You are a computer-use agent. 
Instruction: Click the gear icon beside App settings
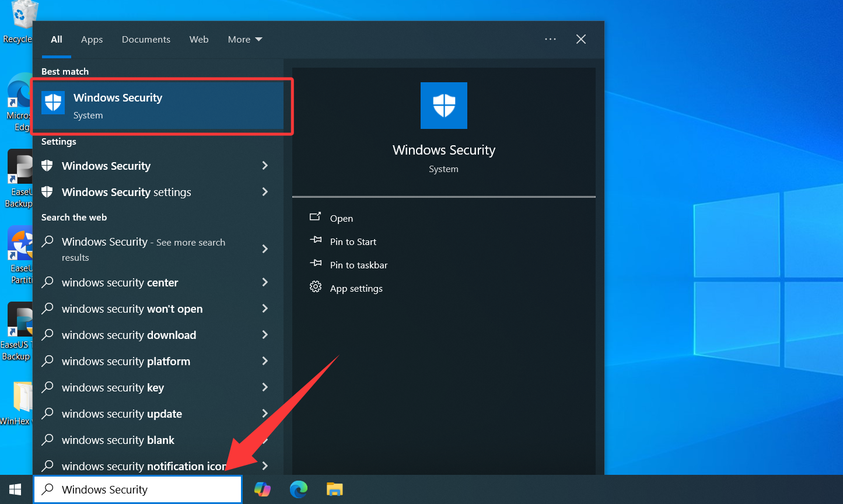(x=316, y=286)
